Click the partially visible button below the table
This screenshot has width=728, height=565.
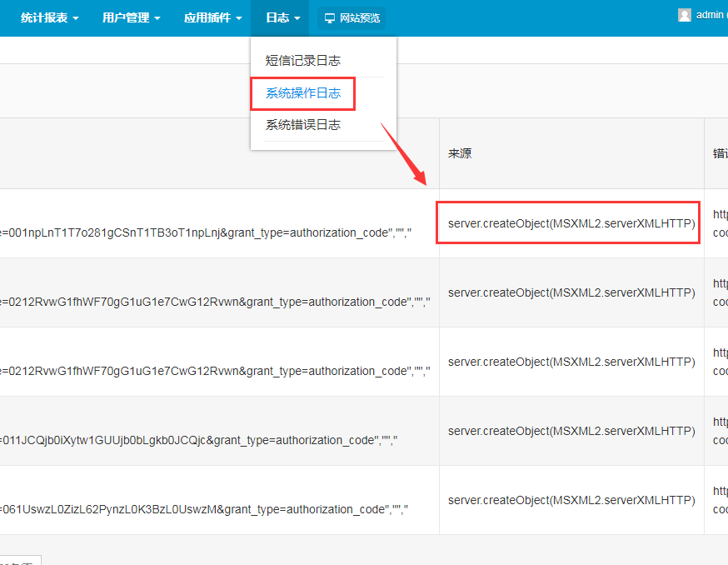click(x=20, y=561)
